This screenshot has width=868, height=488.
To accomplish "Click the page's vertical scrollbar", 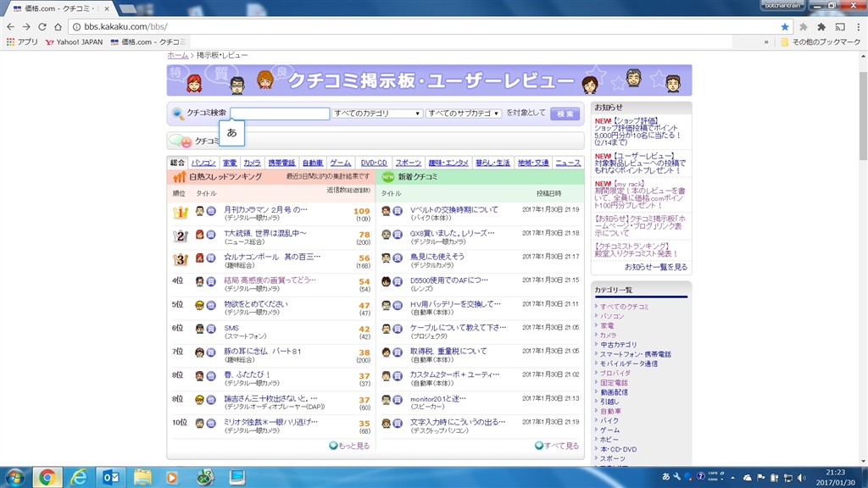I will [x=862, y=254].
